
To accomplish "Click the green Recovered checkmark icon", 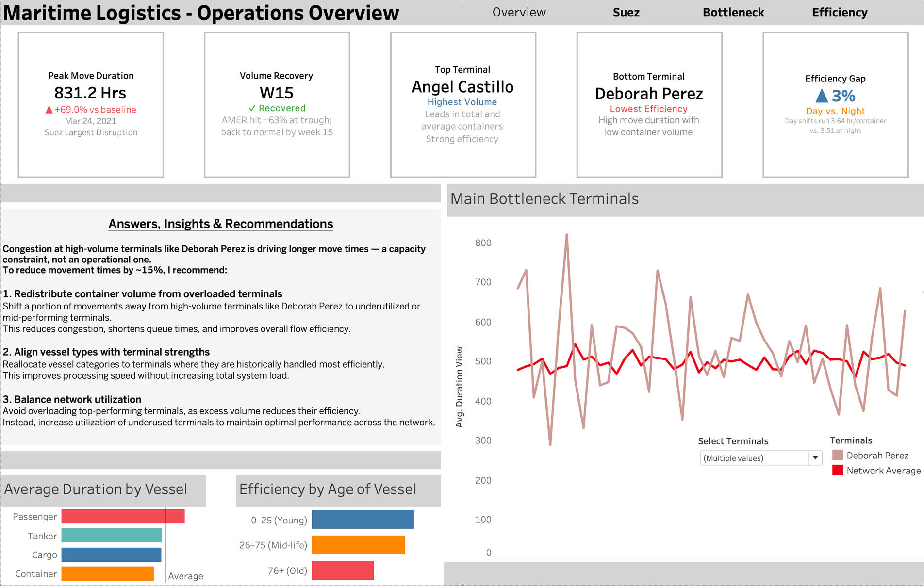I will click(x=252, y=108).
